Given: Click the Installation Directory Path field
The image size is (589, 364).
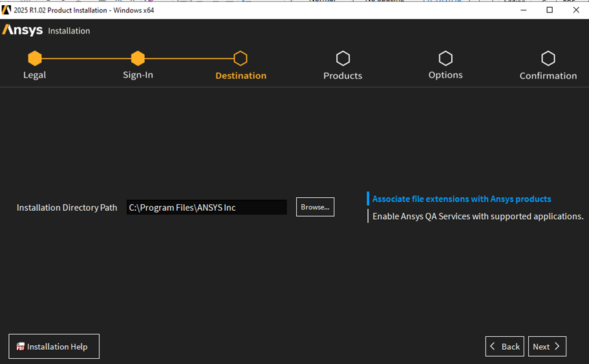Looking at the screenshot, I should (206, 208).
